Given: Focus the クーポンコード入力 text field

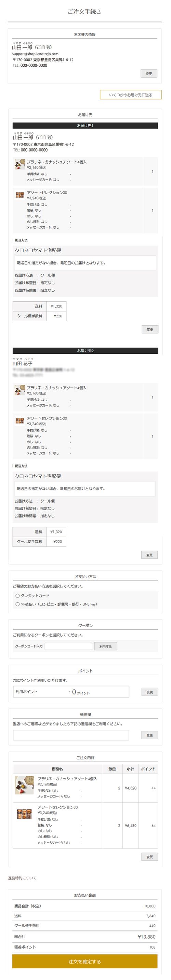Looking at the screenshot, I should 68,646.
